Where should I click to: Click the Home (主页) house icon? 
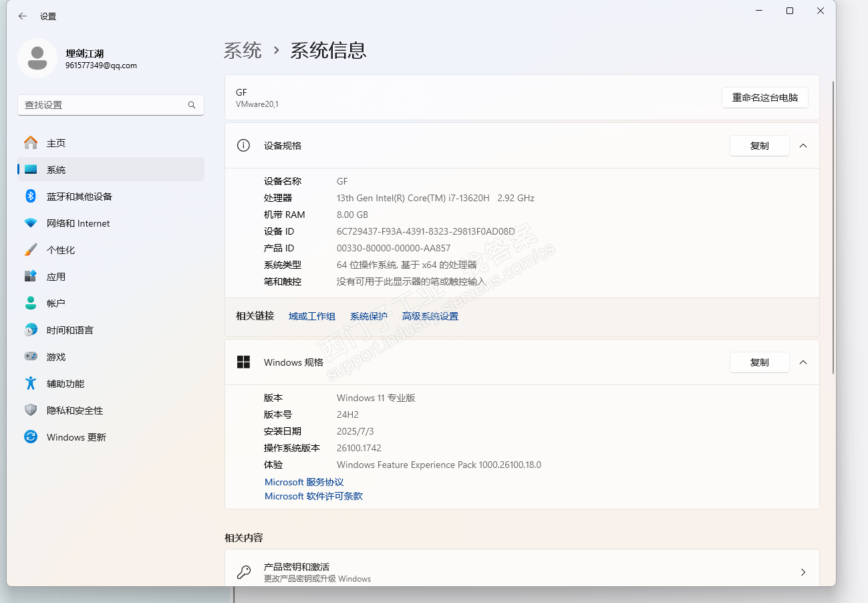click(x=31, y=143)
